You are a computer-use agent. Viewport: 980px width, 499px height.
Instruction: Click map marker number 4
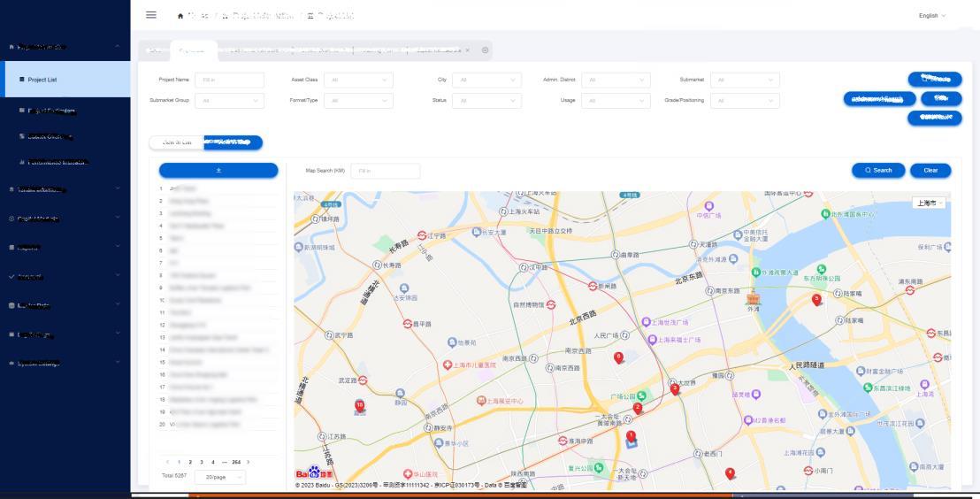tap(730, 473)
